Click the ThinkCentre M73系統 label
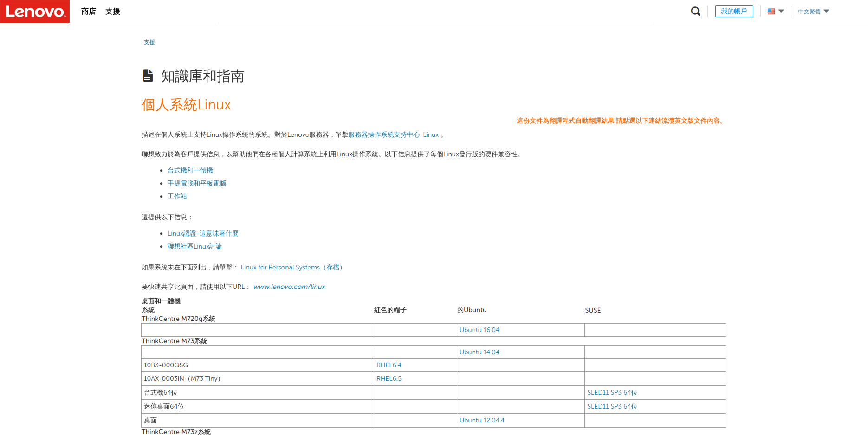Screen dimensions: 868x435 pyautogui.click(x=175, y=341)
